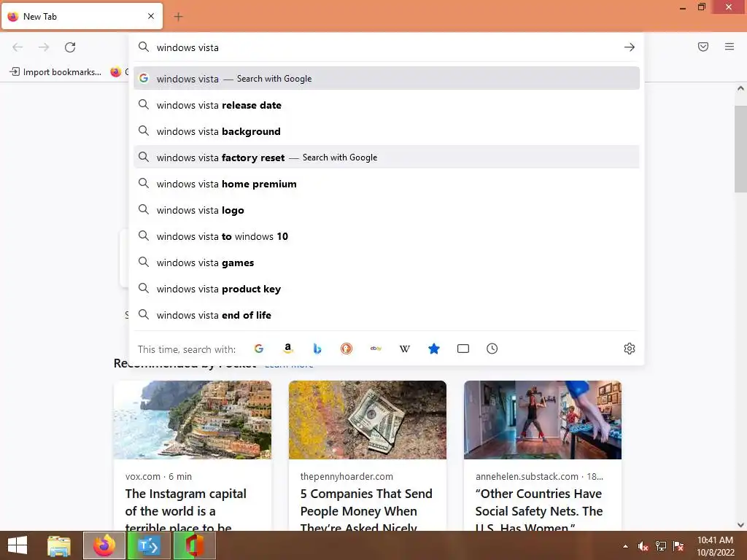Click the Go arrow in the address bar
Image resolution: width=747 pixels, height=560 pixels.
click(630, 47)
